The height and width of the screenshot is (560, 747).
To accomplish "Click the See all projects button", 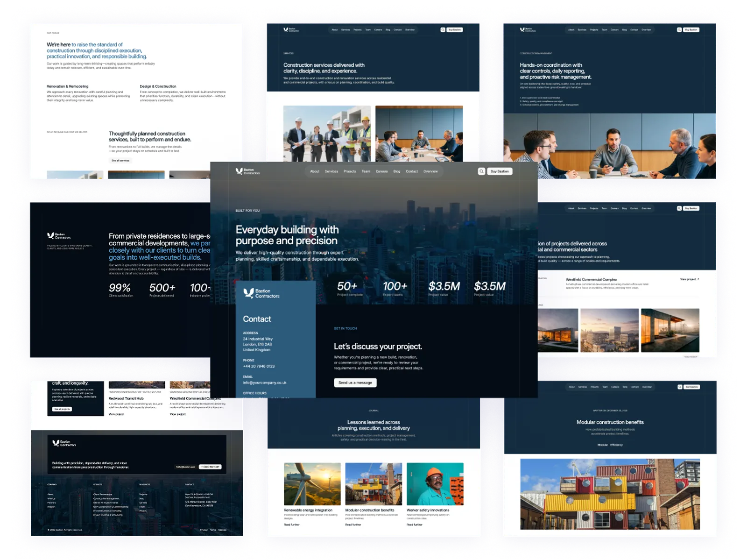I will [62, 409].
